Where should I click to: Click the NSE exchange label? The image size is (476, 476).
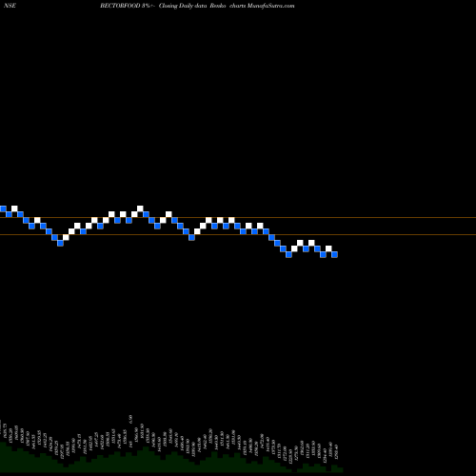coord(10,6)
